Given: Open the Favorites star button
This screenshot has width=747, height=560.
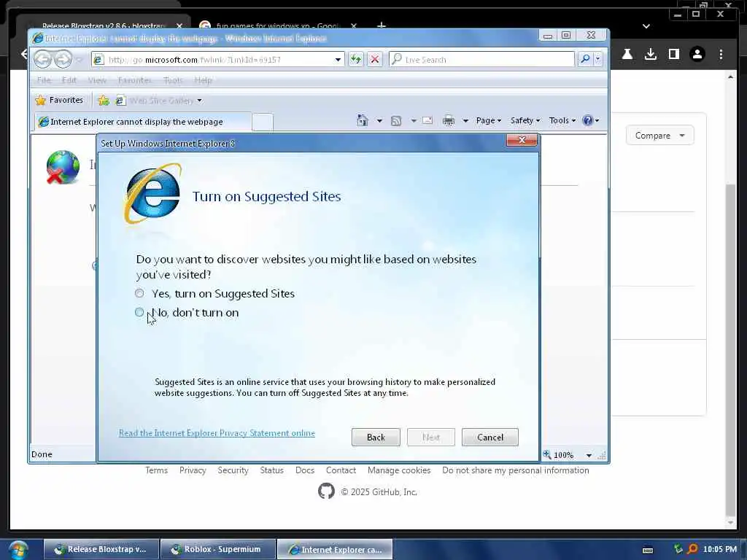Looking at the screenshot, I should (60, 100).
